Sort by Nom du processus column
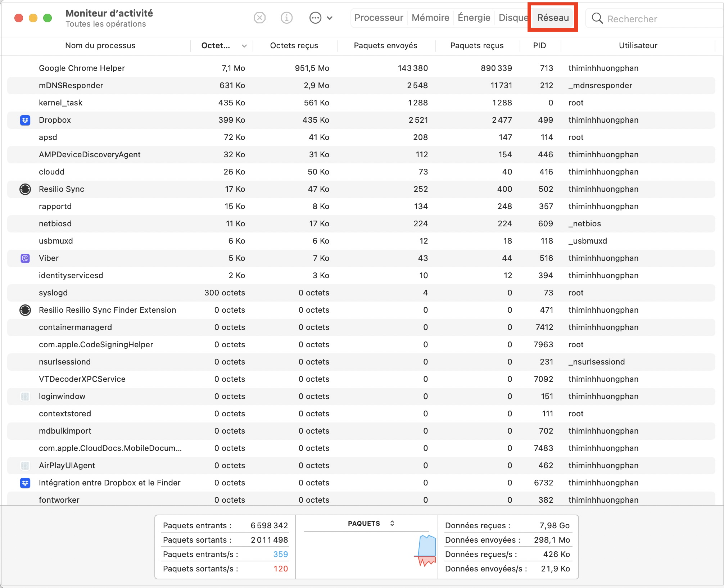Image resolution: width=724 pixels, height=588 pixels. point(100,46)
